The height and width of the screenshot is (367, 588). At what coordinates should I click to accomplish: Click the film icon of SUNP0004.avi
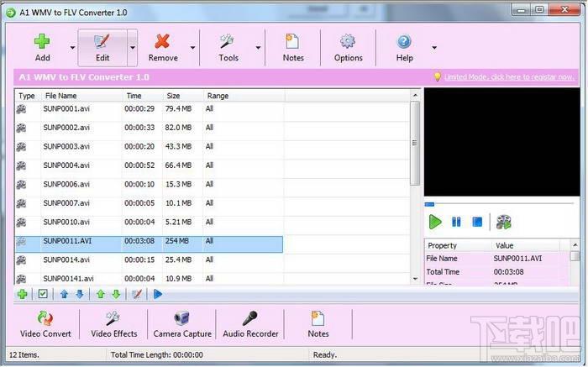tap(21, 165)
